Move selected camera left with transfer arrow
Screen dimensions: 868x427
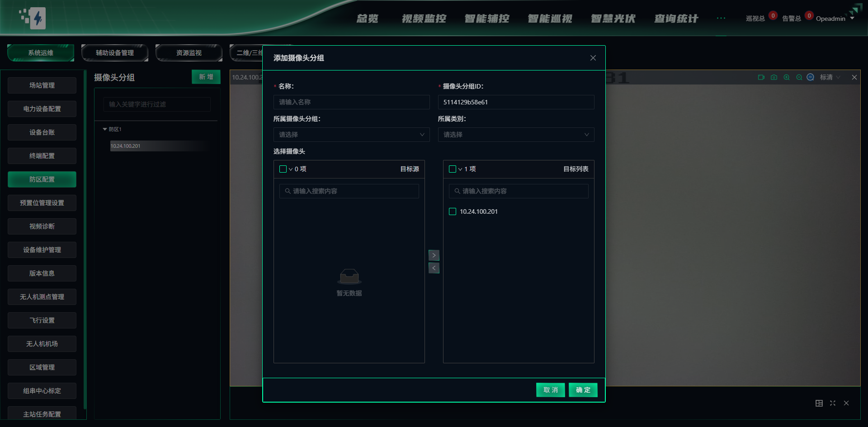[434, 268]
